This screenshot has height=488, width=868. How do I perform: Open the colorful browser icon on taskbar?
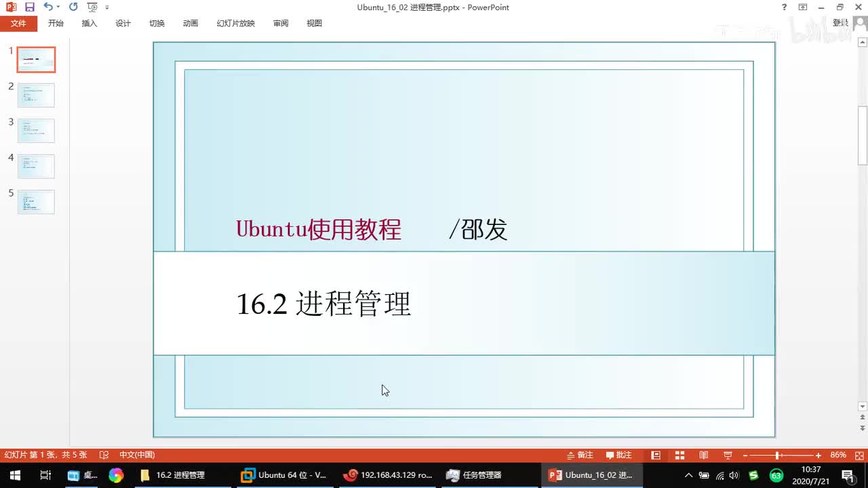(x=116, y=475)
